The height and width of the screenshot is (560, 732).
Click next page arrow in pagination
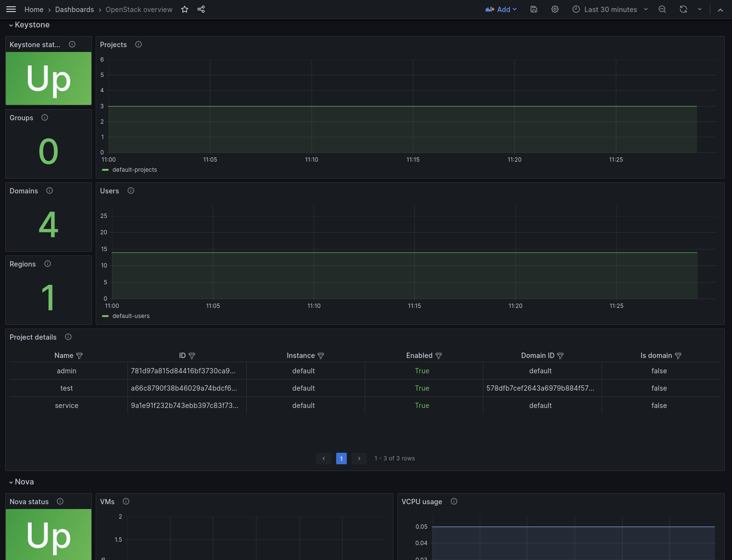(x=359, y=458)
